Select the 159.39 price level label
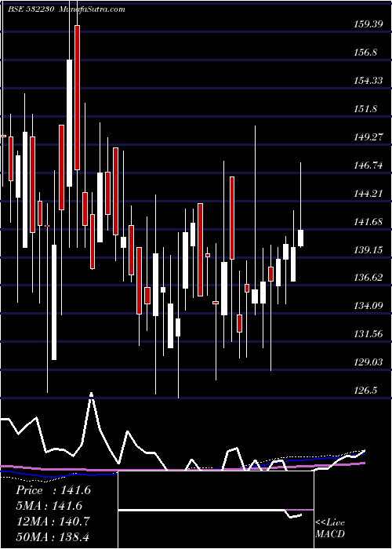Image resolution: width=392 pixels, height=549 pixels. click(x=368, y=24)
